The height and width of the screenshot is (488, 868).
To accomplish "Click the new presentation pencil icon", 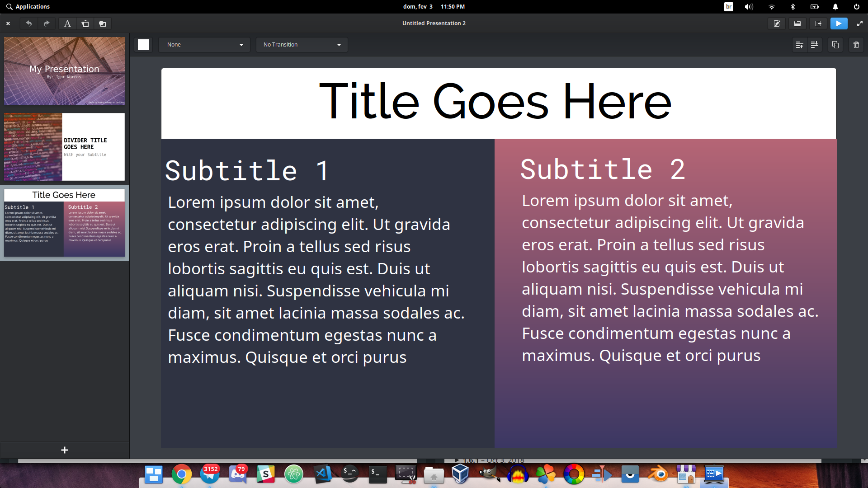I will point(777,23).
